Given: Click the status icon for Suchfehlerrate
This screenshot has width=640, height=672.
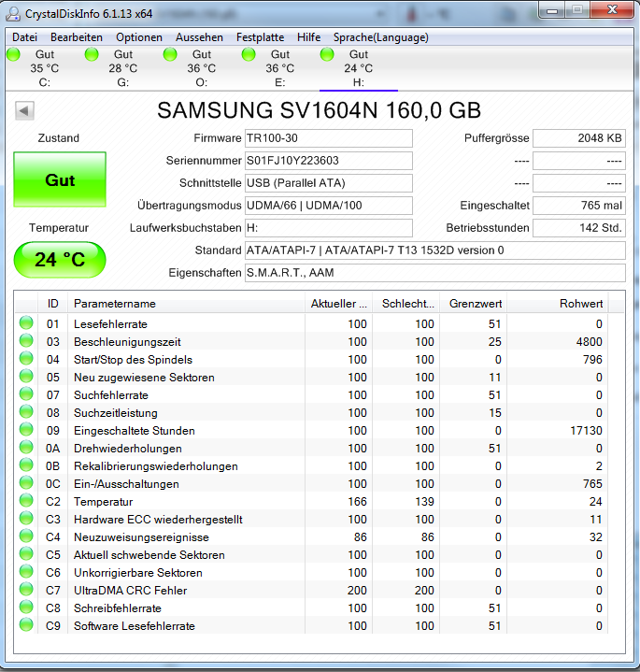Looking at the screenshot, I should [x=26, y=393].
